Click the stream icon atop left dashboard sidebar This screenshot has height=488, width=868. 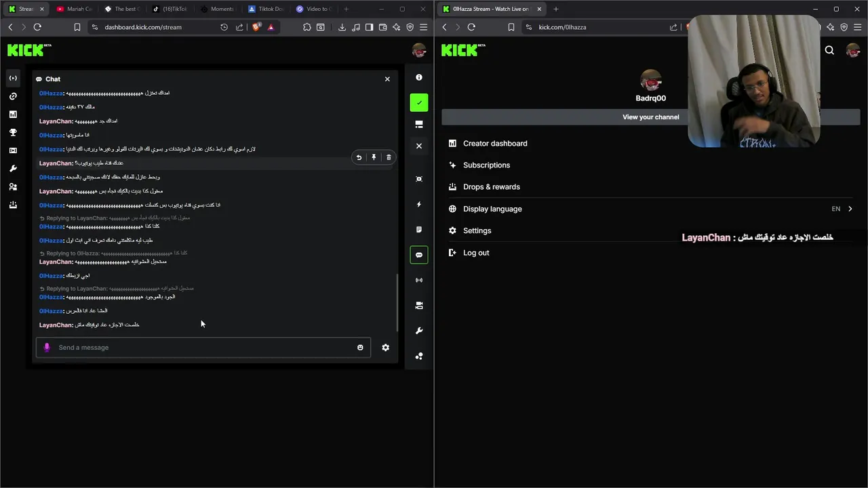point(13,78)
